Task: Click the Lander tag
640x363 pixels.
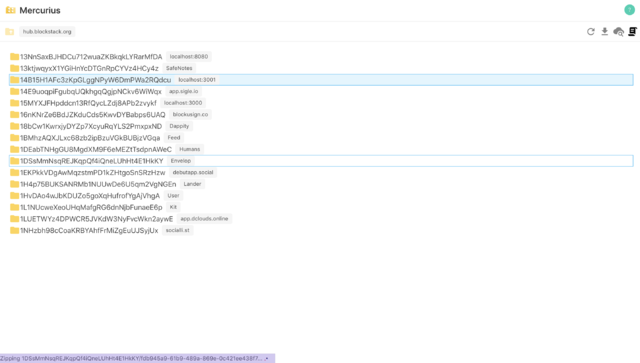Action: pos(192,184)
